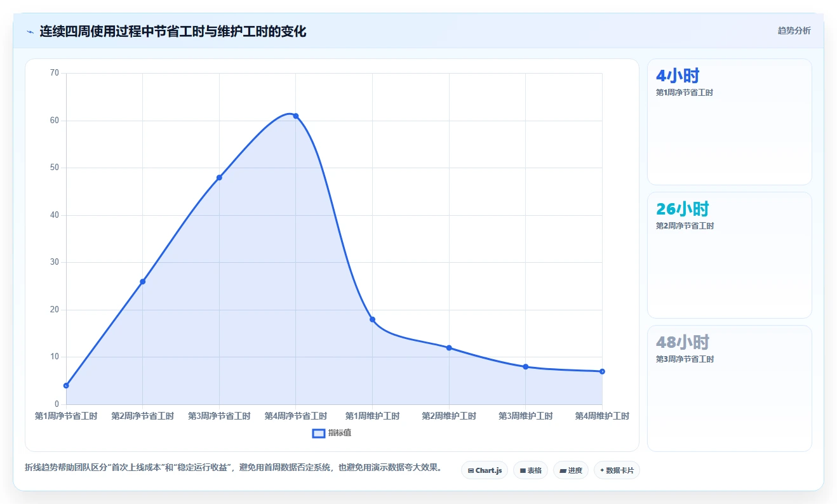Screen dimensions: 837x504
Task: Click the y-axis value 60
Action: pos(55,121)
